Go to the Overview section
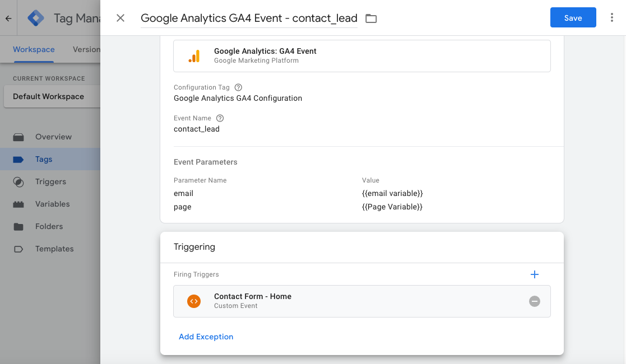Viewport: 626px width, 364px height. pyautogui.click(x=54, y=137)
